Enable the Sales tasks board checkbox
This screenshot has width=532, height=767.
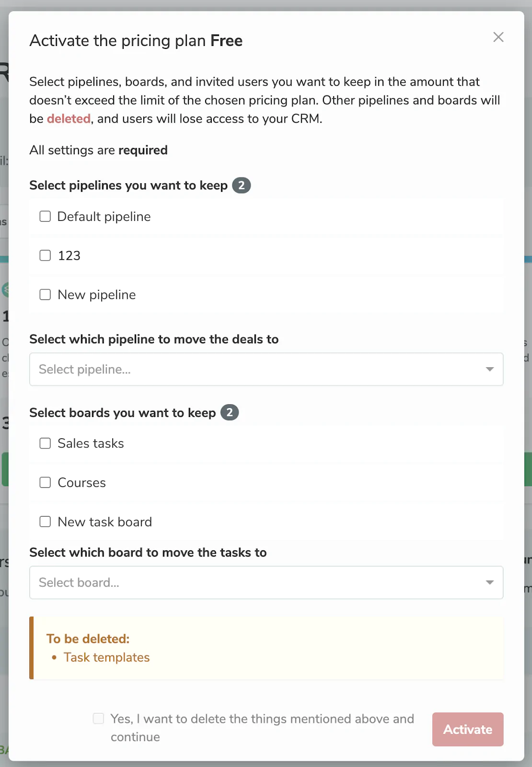45,443
